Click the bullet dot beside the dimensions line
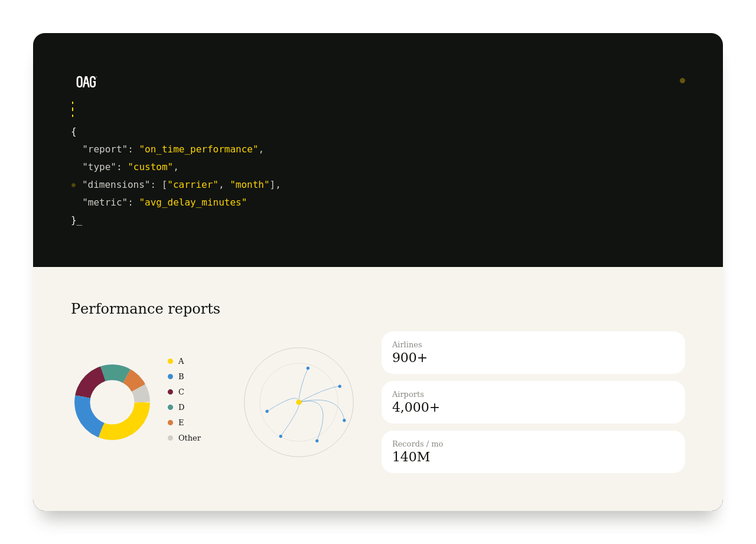The width and height of the screenshot is (756, 544). (x=73, y=185)
